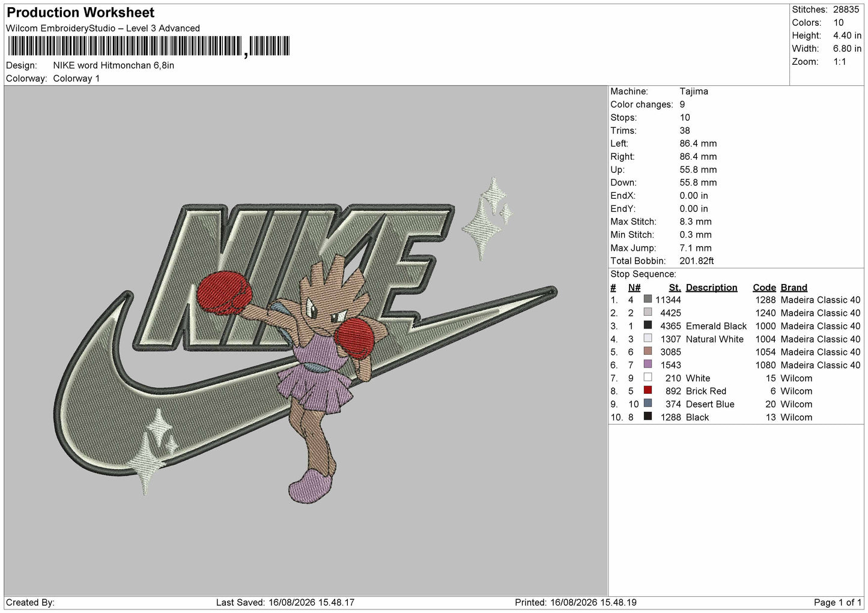The width and height of the screenshot is (868, 613).
Task: Click the 'Colorway 1' value
Action: [76, 79]
